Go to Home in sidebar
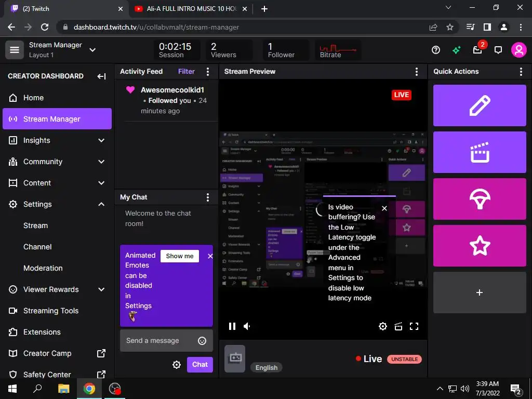Viewport: 532px width, 399px height. pos(57,98)
